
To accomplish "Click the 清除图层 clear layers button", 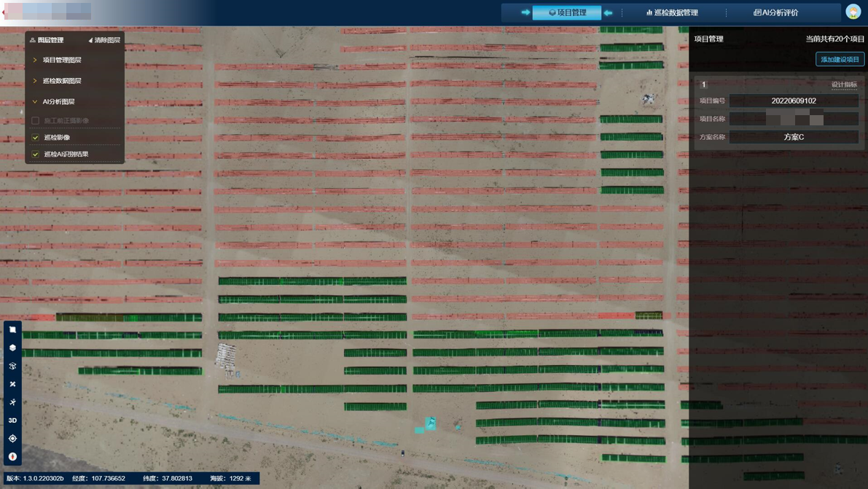I will [x=104, y=40].
